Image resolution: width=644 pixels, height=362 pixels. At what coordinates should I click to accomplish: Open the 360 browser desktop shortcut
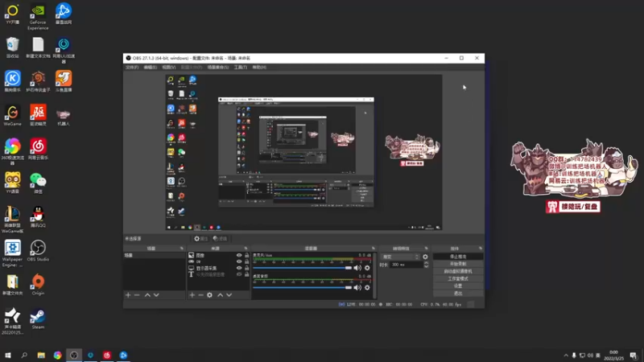12,152
